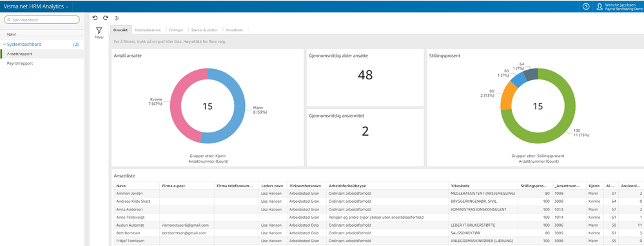This screenshot has width=644, height=246.
Task: Click the undo arrow icon
Action: (95, 17)
